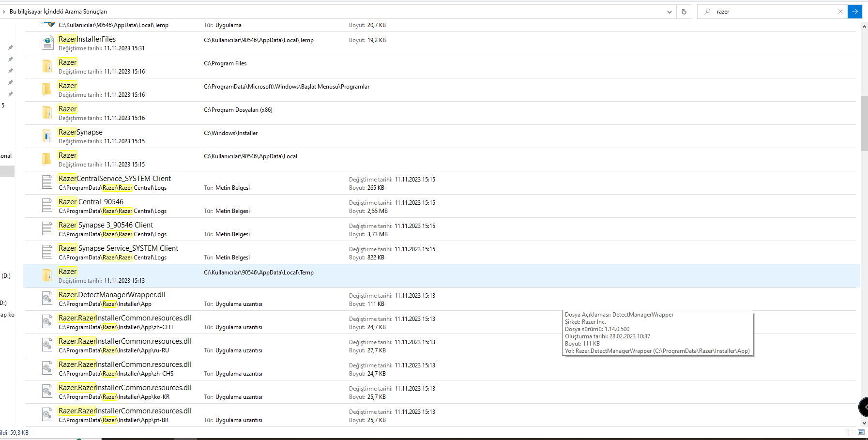Click the 'C:\ProgramData\Razer\Installer\App\ru-RU' path text
The height and width of the screenshot is (440, 868).
pos(114,350)
